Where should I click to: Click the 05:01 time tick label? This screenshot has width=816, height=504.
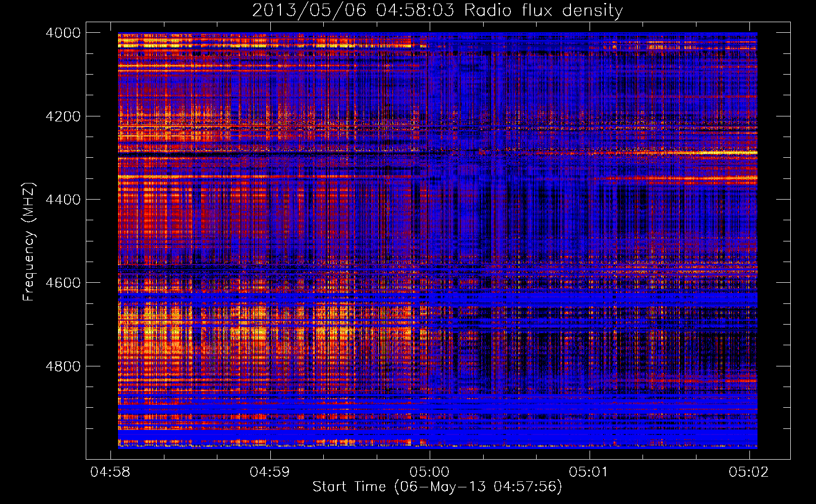click(x=589, y=472)
